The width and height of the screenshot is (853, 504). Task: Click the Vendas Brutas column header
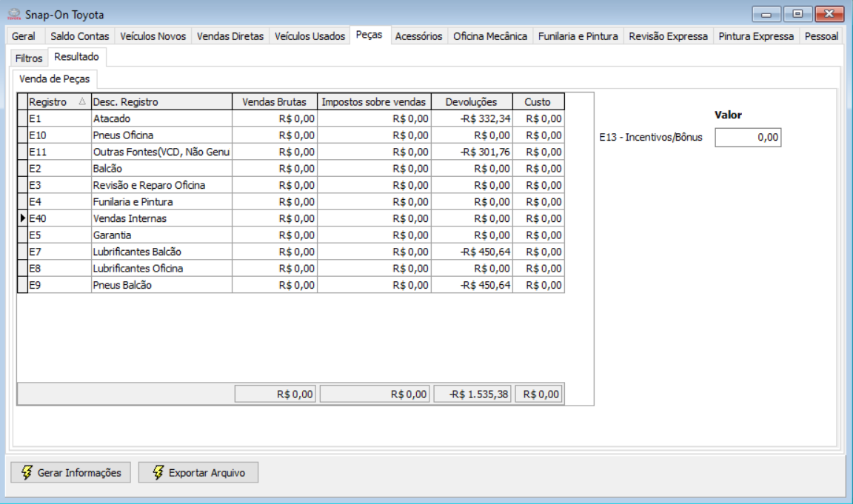(275, 101)
